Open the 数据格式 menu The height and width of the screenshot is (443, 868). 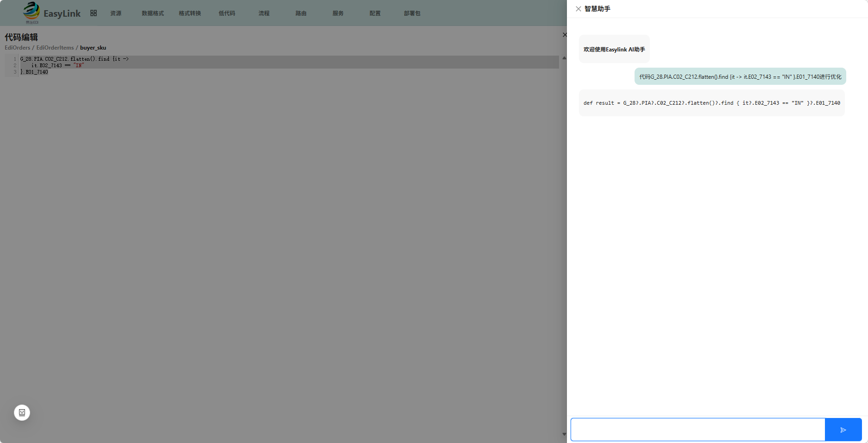pyautogui.click(x=153, y=13)
